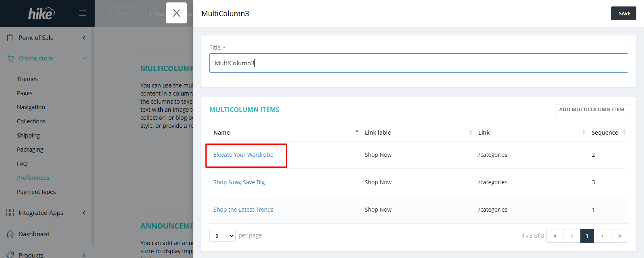This screenshot has width=644, height=258.
Task: Open the per page dropdown
Action: pyautogui.click(x=222, y=236)
